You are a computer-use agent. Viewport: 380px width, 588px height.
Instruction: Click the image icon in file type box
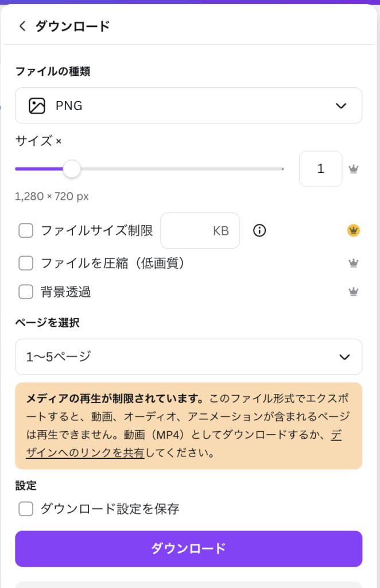click(x=37, y=106)
